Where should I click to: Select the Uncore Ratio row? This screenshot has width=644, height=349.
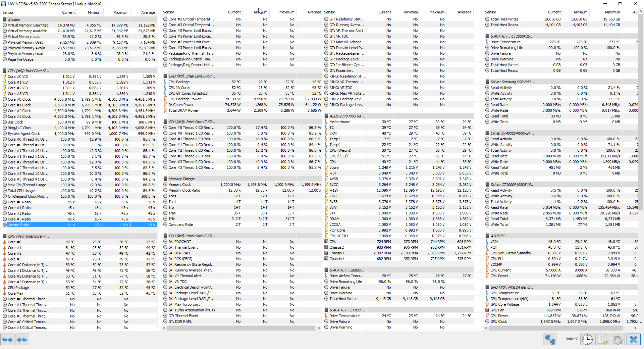(x=18, y=225)
